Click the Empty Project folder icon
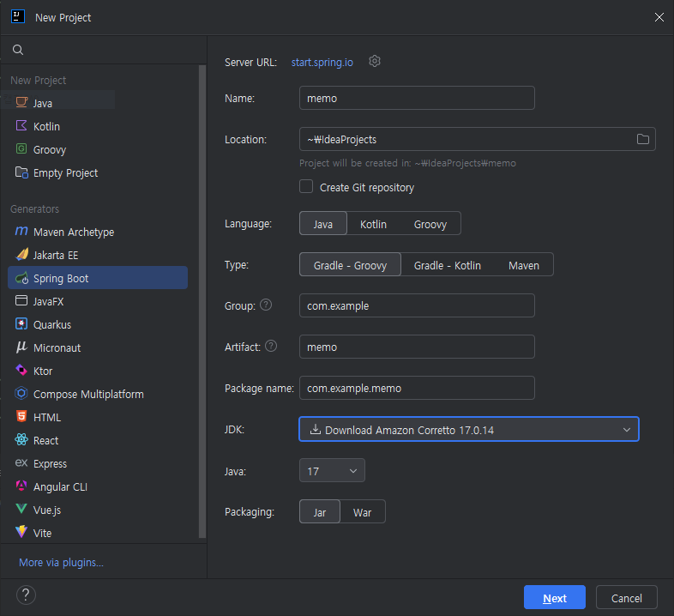 (21, 172)
